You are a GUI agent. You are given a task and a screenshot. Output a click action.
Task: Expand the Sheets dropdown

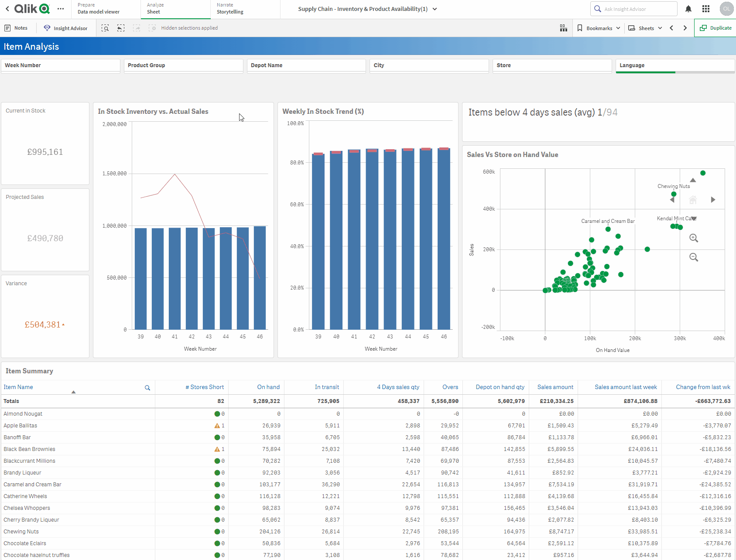645,27
